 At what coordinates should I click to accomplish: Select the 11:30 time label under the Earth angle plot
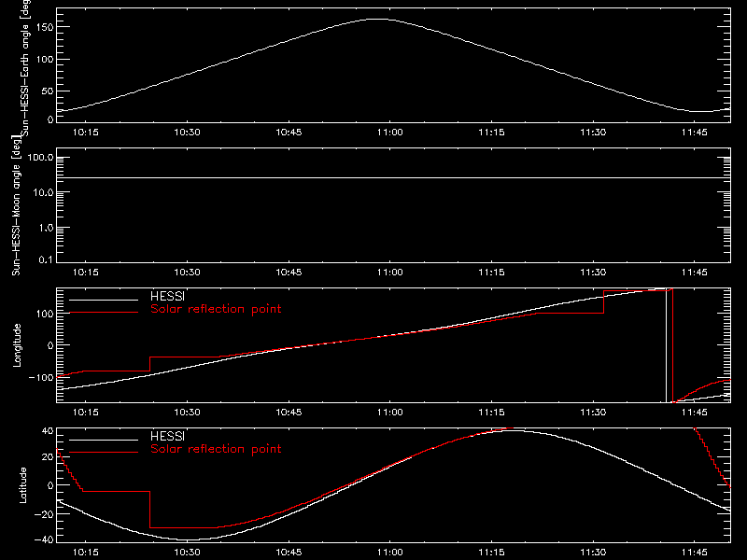tap(593, 133)
